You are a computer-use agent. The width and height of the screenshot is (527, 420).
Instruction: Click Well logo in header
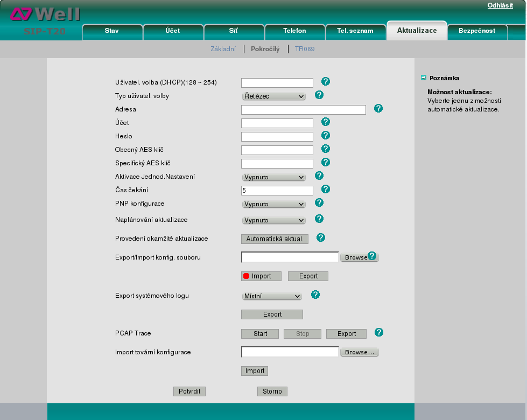tap(45, 14)
